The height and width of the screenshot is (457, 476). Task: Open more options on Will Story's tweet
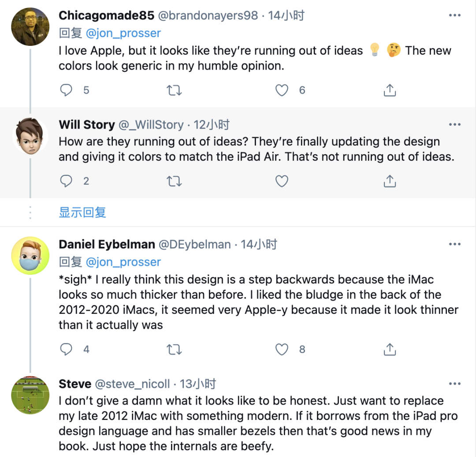coord(454,125)
